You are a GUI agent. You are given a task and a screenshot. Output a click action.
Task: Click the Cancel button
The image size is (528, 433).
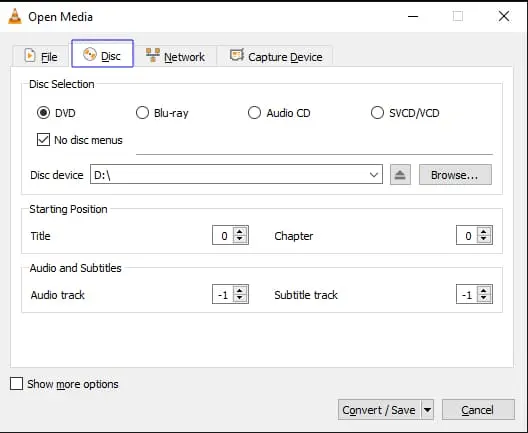(x=478, y=410)
